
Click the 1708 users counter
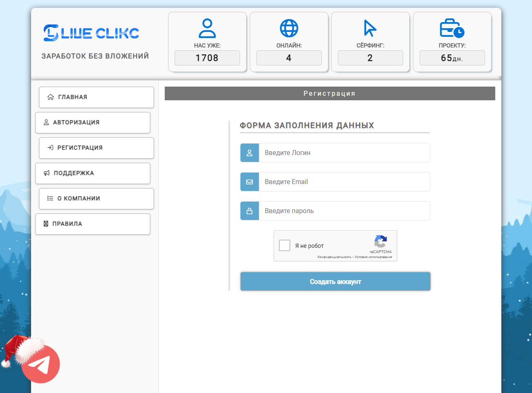207,58
